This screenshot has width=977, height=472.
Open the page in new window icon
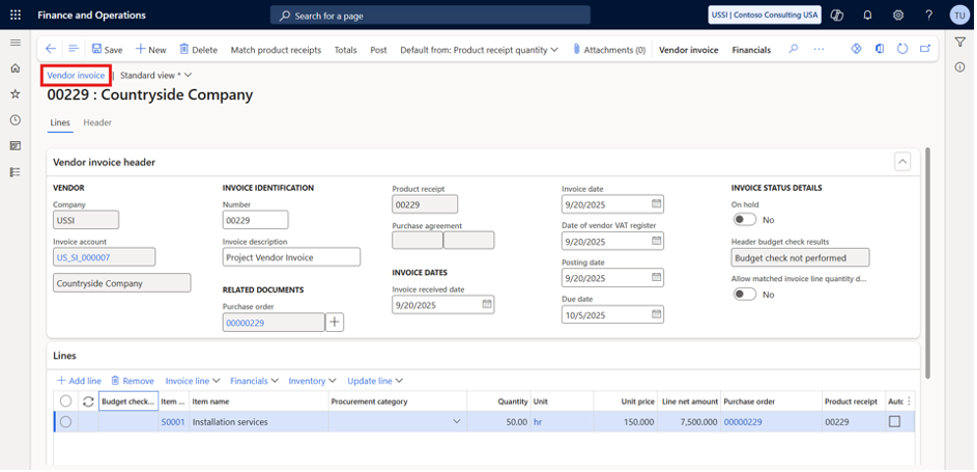pyautogui.click(x=925, y=49)
